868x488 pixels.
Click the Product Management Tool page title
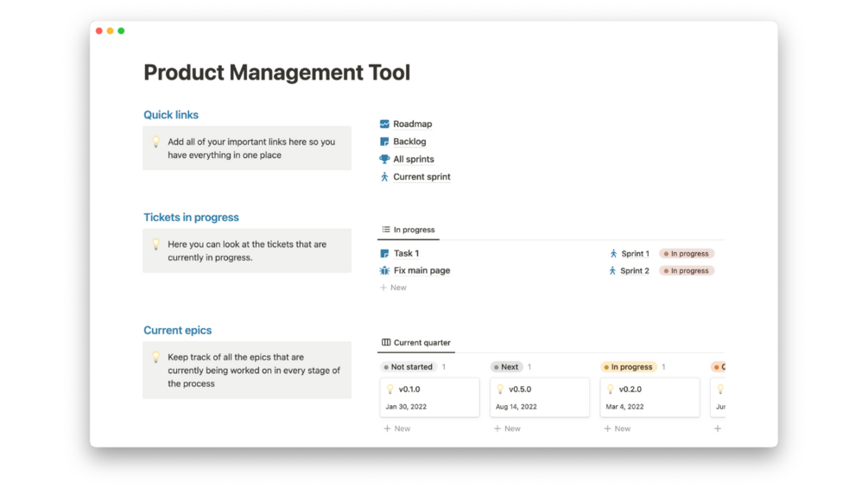pos(276,73)
